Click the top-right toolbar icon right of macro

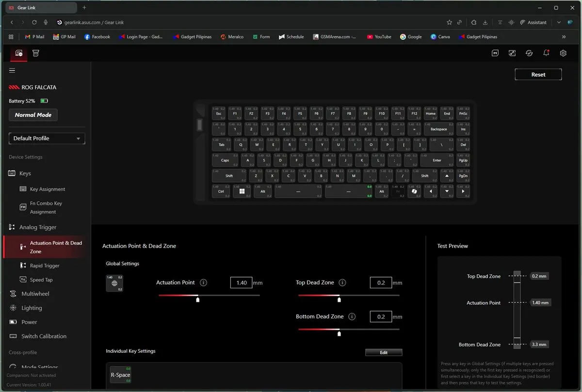point(512,53)
